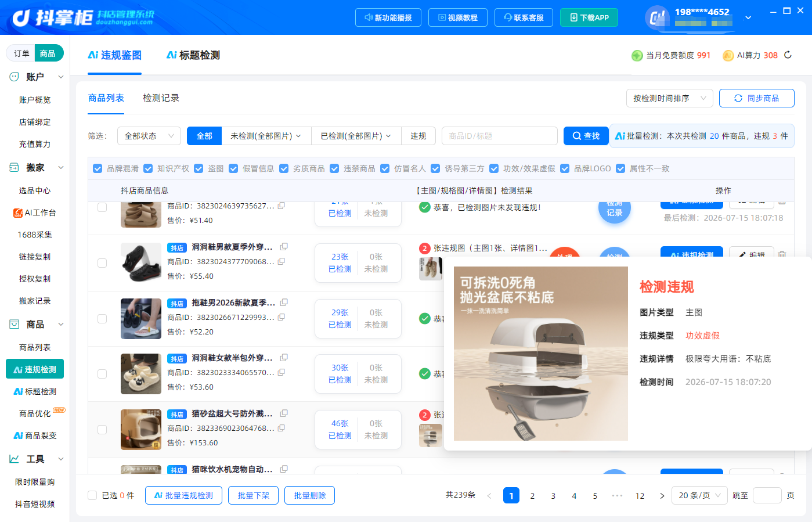
Task: Change the 20条/页 page size
Action: [x=699, y=495]
